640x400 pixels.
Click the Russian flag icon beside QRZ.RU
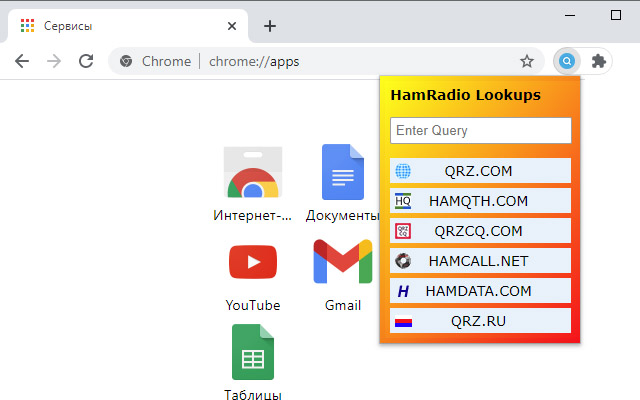[x=403, y=323]
